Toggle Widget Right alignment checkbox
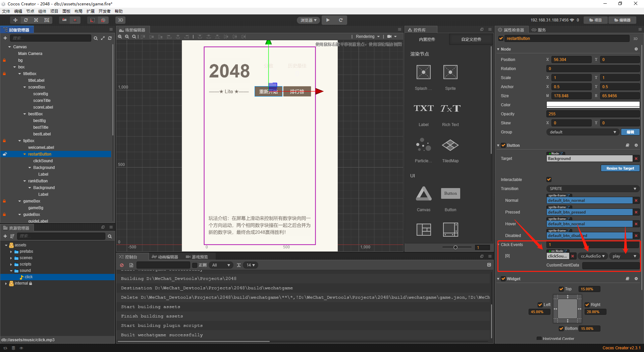Viewport: 644px width, 352px height. 587,305
